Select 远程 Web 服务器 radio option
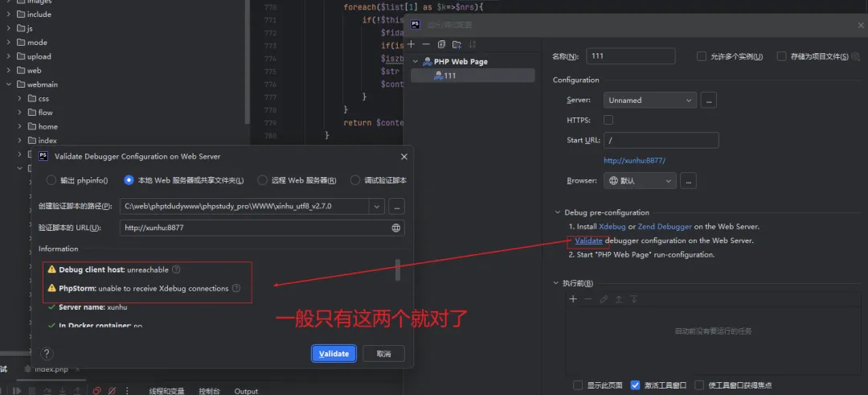The image size is (868, 395). tap(262, 180)
